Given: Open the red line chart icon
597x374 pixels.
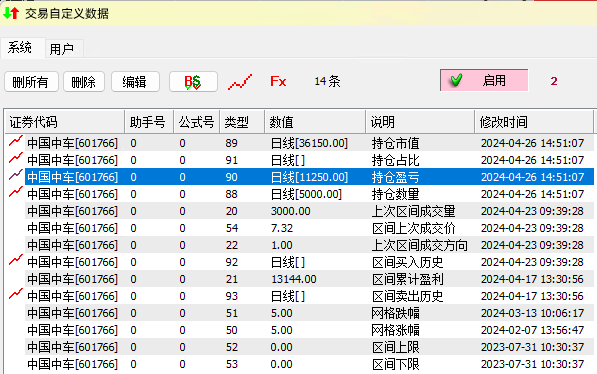Looking at the screenshot, I should pyautogui.click(x=240, y=82).
